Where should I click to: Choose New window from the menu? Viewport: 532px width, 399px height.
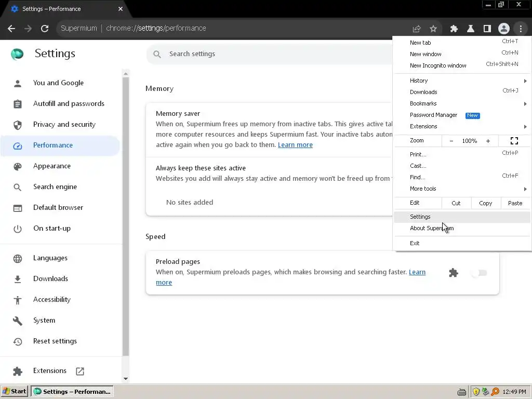[462, 54]
